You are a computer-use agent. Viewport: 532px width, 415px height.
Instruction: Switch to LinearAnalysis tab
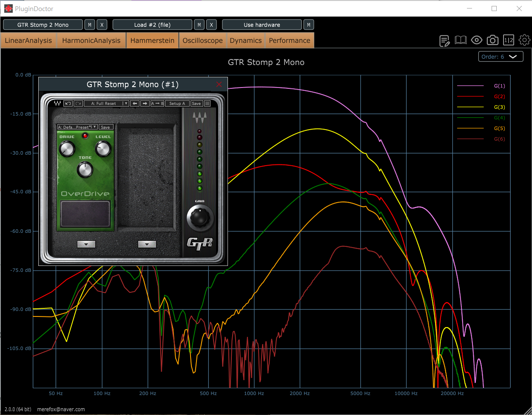[x=28, y=40]
